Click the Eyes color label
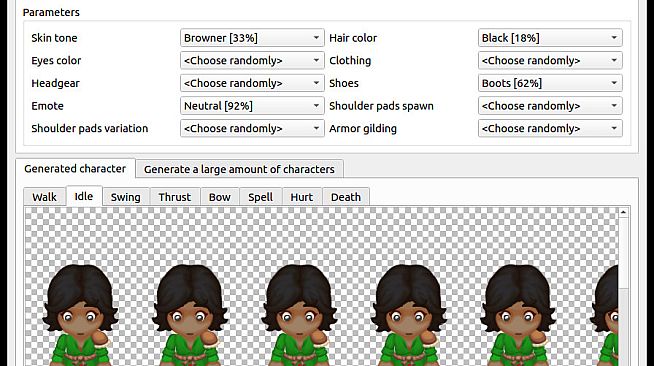Image resolution: width=654 pixels, height=366 pixels. point(56,60)
